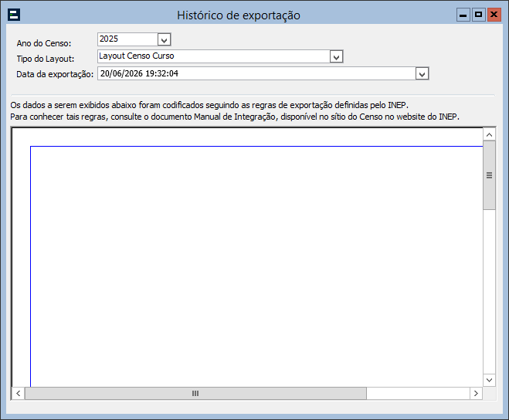Click the vertical scrollbar down arrow
The height and width of the screenshot is (420, 509).
pos(489,380)
